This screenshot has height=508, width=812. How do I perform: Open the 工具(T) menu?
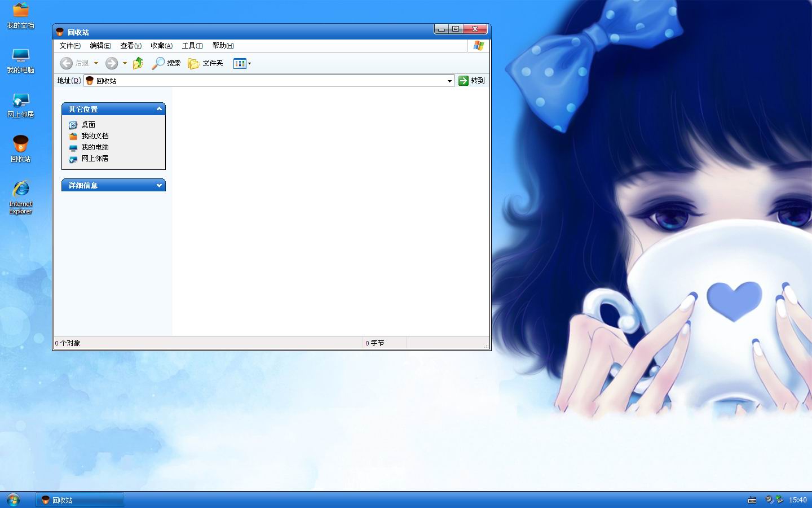(x=192, y=46)
